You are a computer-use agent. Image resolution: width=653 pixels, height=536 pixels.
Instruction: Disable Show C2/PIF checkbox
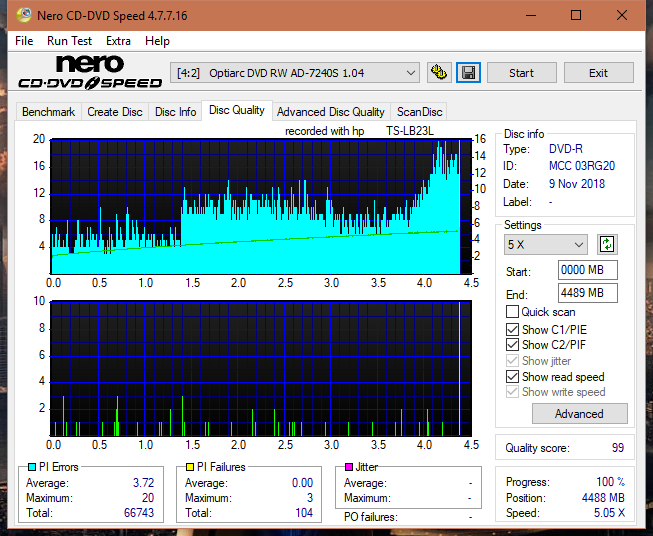click(512, 344)
